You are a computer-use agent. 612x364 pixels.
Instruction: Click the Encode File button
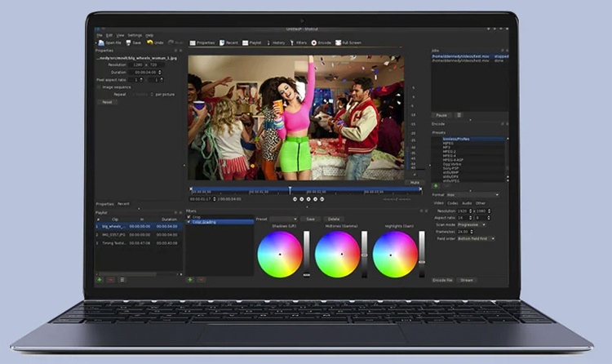pos(442,279)
